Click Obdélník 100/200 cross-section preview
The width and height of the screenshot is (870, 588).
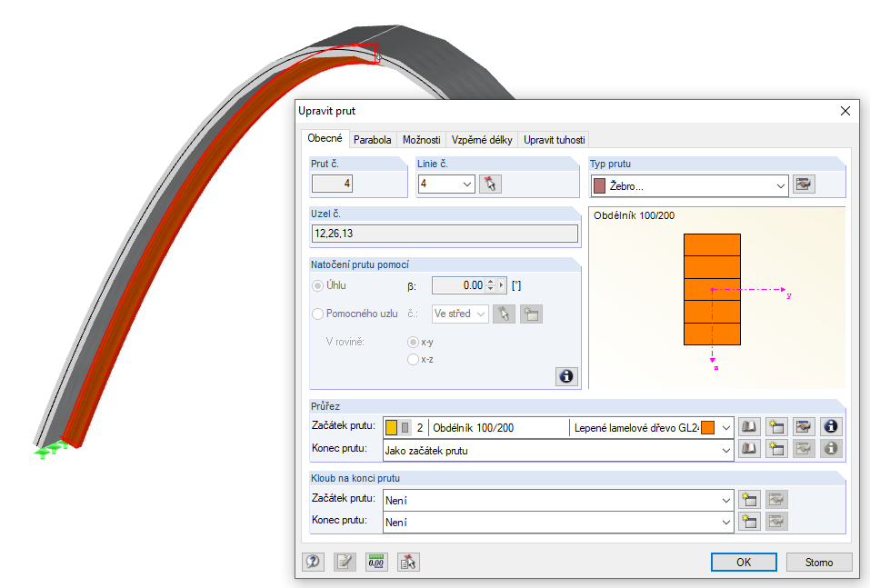712,289
